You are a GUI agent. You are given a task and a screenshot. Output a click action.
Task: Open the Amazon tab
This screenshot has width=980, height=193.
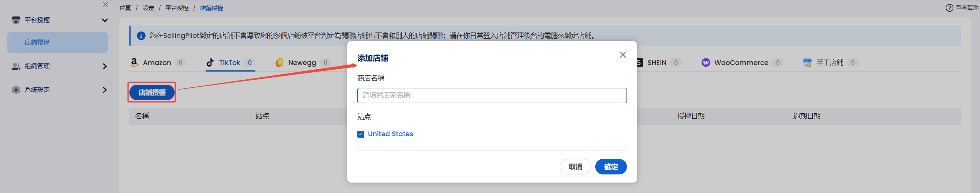158,62
